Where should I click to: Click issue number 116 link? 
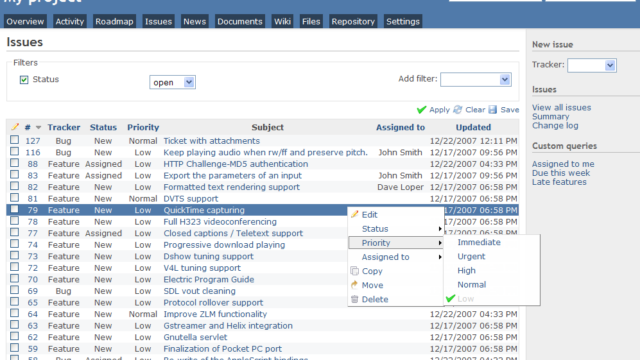click(33, 153)
